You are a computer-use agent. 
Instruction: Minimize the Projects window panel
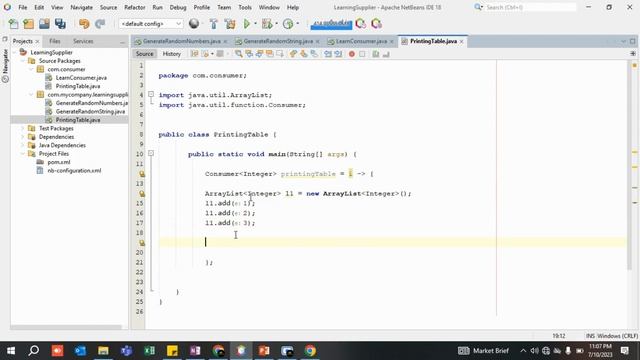(x=122, y=42)
